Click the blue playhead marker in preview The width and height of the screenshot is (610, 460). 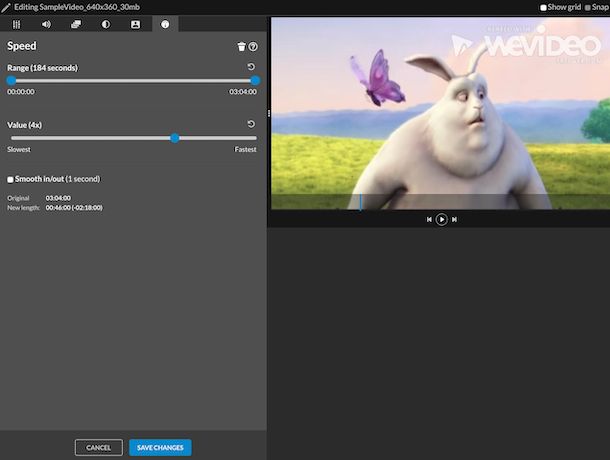(x=361, y=202)
